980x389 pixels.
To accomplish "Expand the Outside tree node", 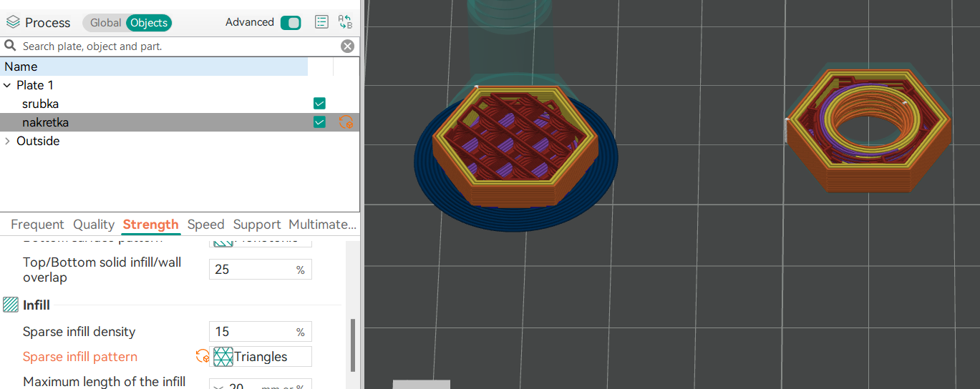I will click(7, 141).
